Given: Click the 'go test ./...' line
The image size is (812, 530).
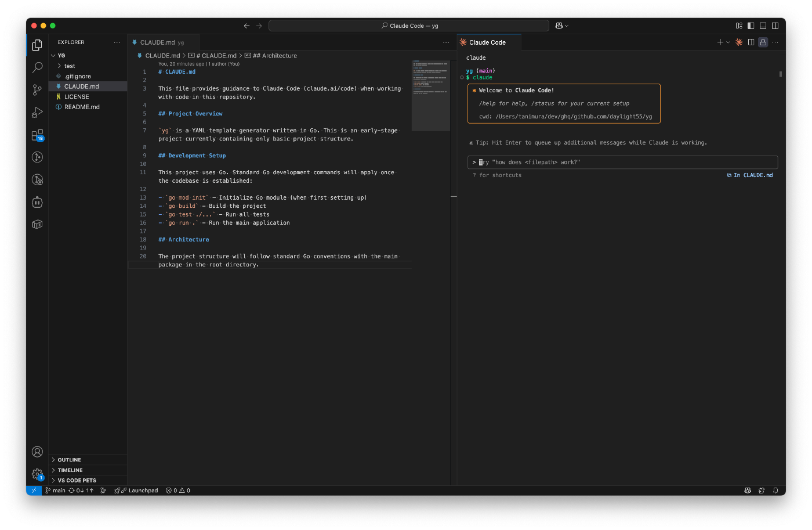Looking at the screenshot, I should pos(214,215).
